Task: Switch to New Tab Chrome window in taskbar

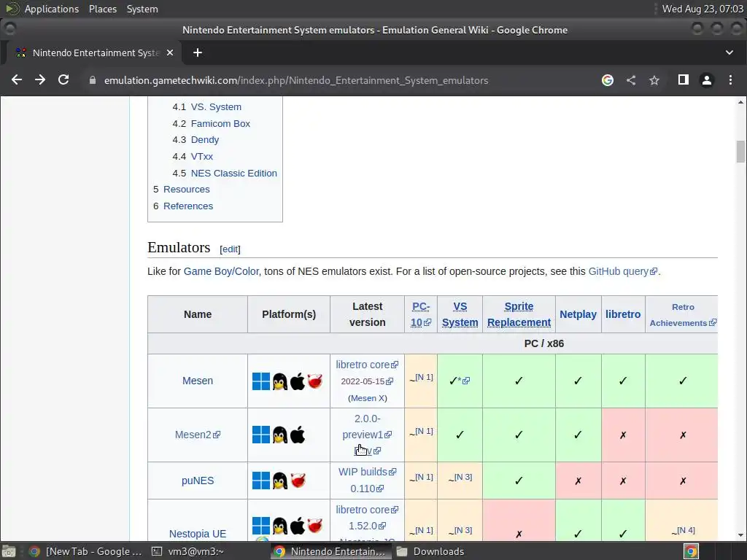Action: (86, 551)
